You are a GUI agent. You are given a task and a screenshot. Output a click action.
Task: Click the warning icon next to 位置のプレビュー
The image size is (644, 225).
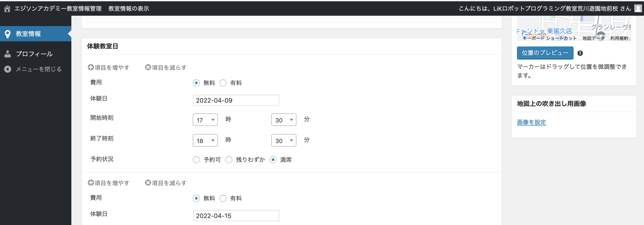(580, 53)
